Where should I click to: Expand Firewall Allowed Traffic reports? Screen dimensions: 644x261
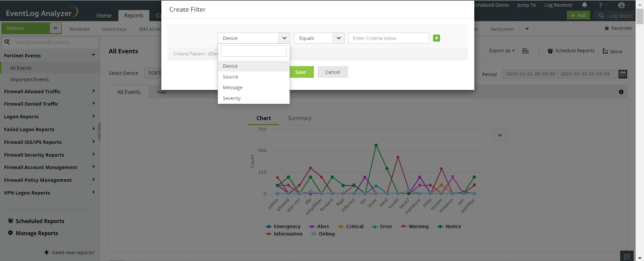pyautogui.click(x=94, y=91)
